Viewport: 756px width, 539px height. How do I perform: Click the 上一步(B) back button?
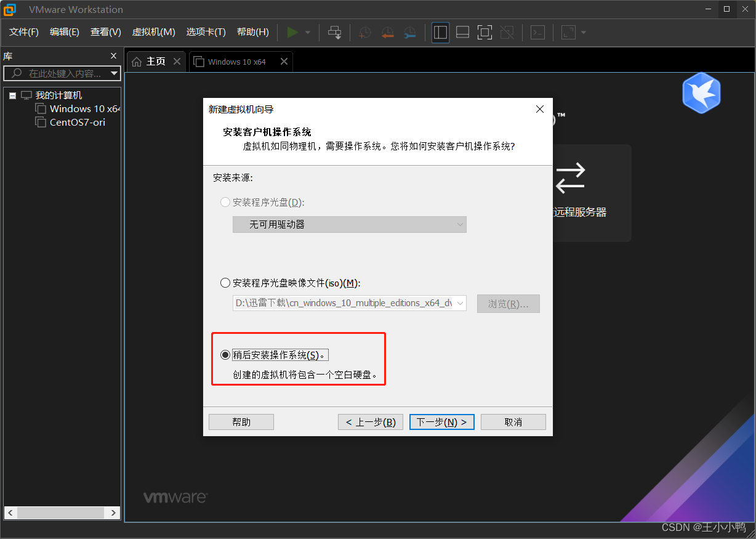pyautogui.click(x=371, y=422)
